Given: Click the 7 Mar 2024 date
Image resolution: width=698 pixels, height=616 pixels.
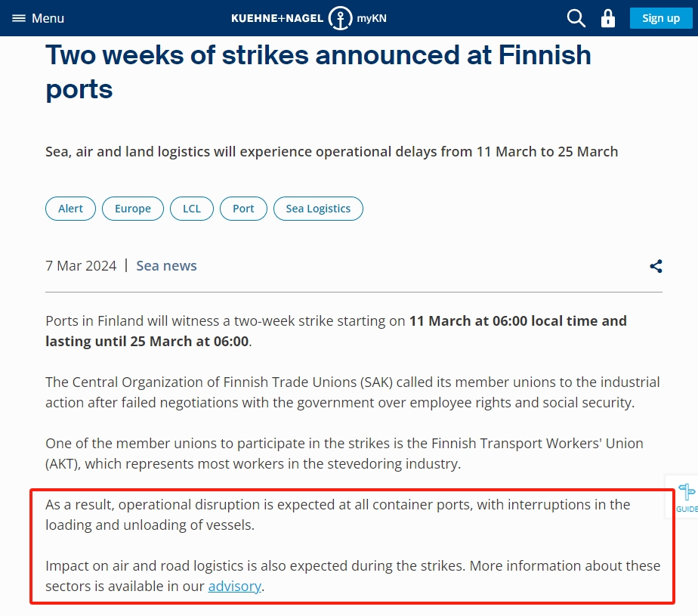Looking at the screenshot, I should [81, 265].
